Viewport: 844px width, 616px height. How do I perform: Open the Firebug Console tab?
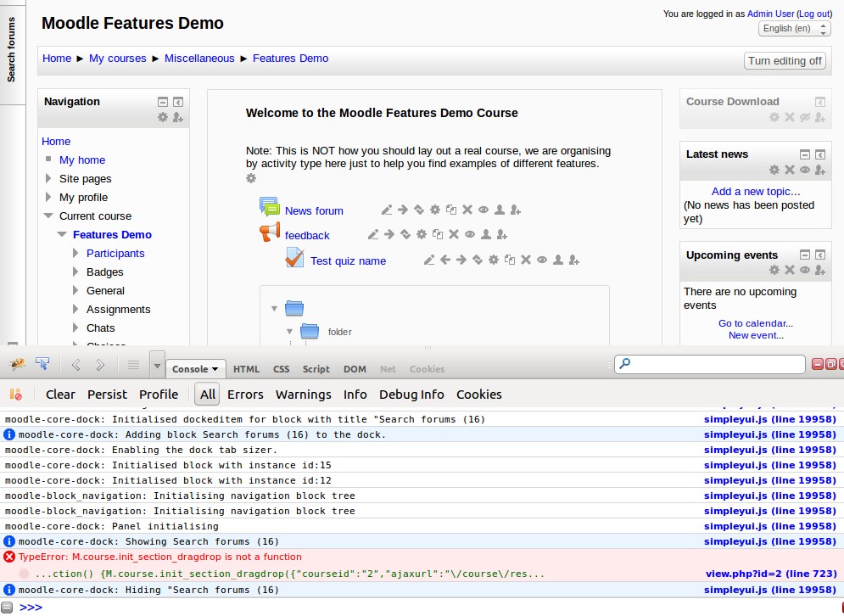[195, 369]
